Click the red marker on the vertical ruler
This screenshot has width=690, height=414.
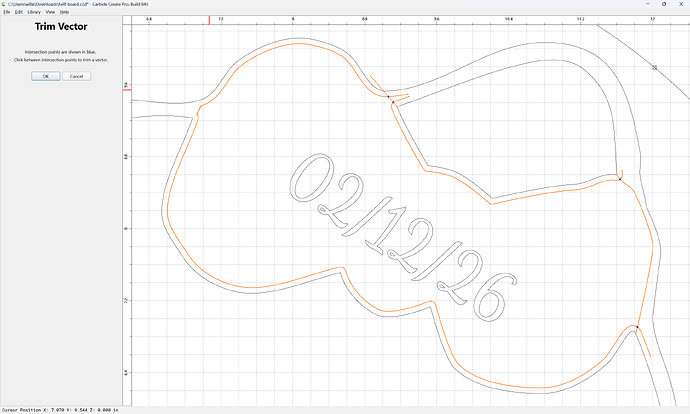point(127,90)
